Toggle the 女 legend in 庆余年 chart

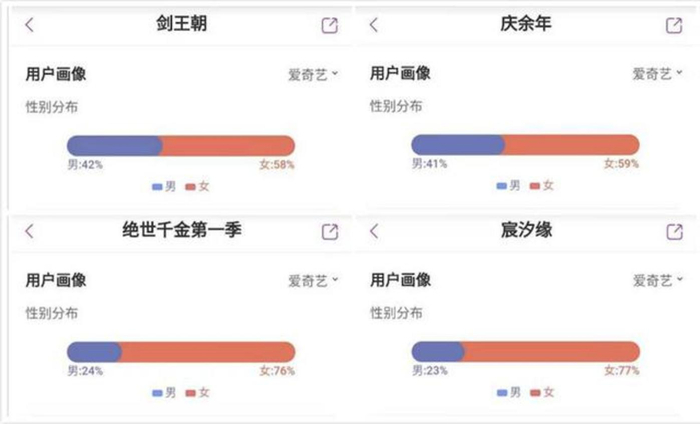(x=541, y=186)
